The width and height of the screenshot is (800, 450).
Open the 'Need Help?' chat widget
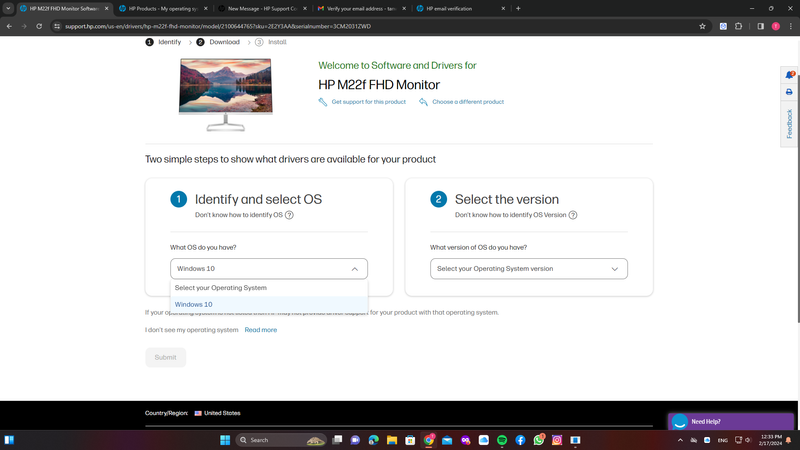coord(731,421)
